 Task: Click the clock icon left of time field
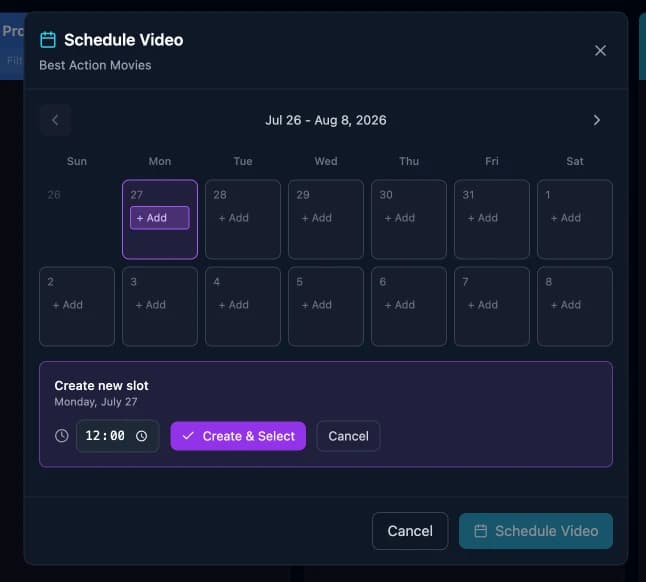click(62, 436)
